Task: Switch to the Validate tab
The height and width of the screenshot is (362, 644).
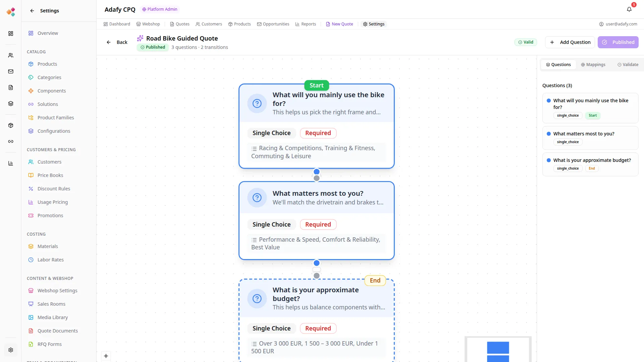Action: click(628, 65)
